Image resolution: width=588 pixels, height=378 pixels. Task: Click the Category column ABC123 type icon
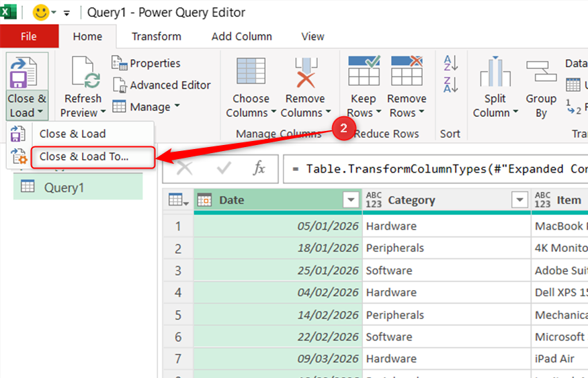(x=374, y=200)
